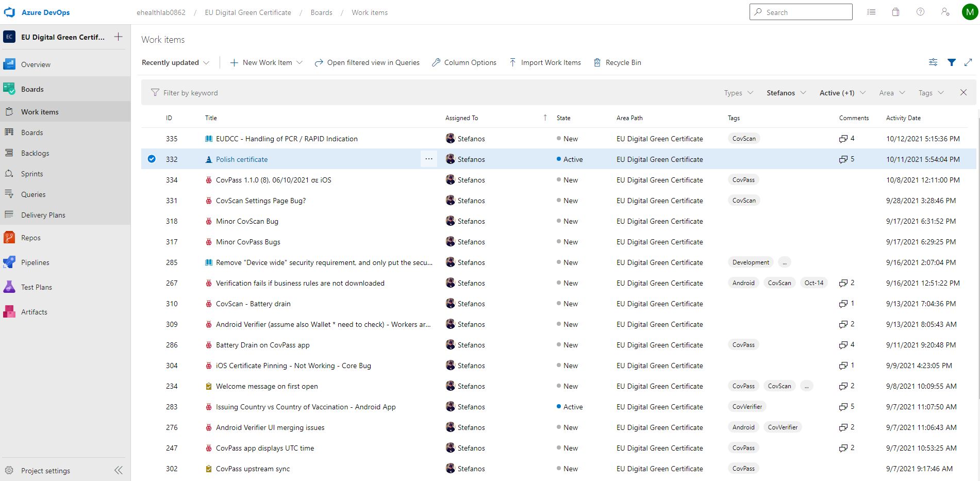Expand the Recently updated dropdown
980x481 pixels.
[x=175, y=62]
